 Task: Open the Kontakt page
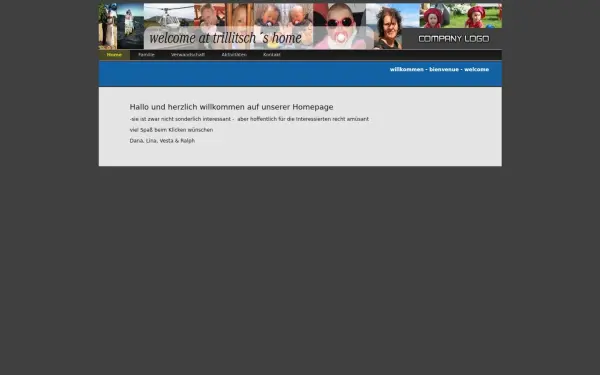click(272, 55)
